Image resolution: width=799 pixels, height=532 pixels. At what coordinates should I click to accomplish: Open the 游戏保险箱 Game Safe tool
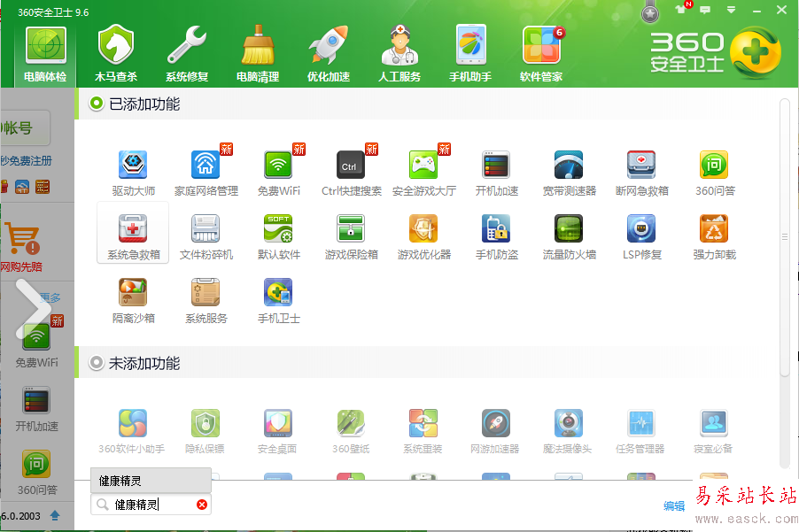[350, 234]
